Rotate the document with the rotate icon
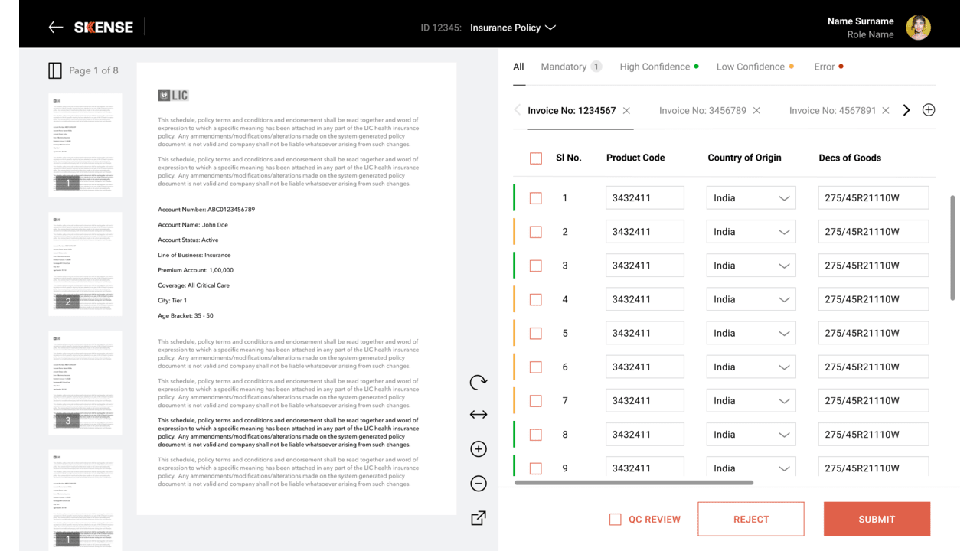 point(479,382)
